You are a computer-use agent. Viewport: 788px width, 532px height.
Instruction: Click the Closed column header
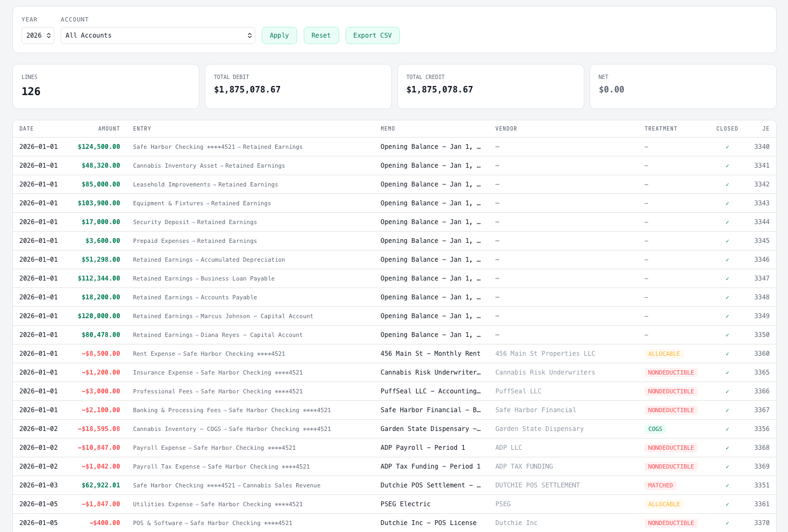727,129
